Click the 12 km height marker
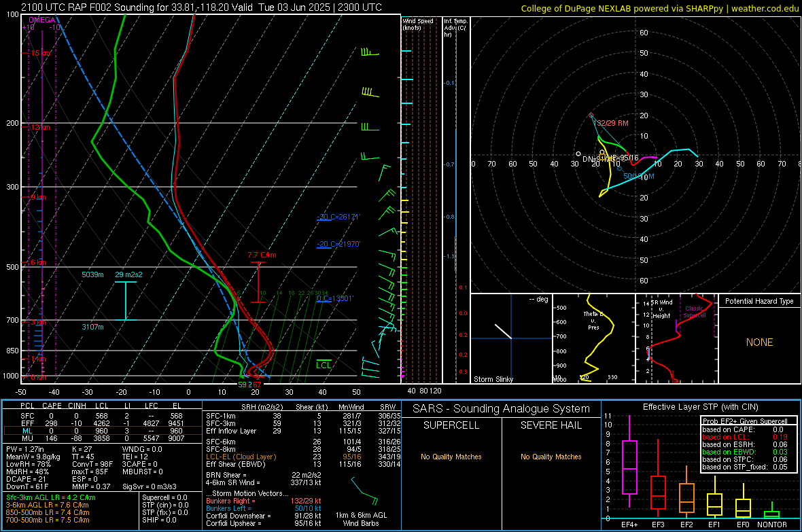Screen dimensions: 802x532 coord(40,127)
